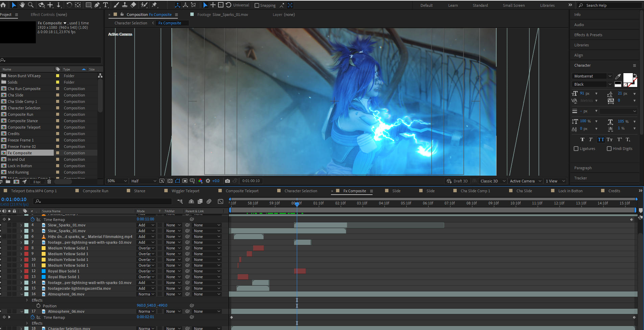Select the Pan Behind anchor point tool
This screenshot has height=330, width=644.
pyautogui.click(x=78, y=5)
